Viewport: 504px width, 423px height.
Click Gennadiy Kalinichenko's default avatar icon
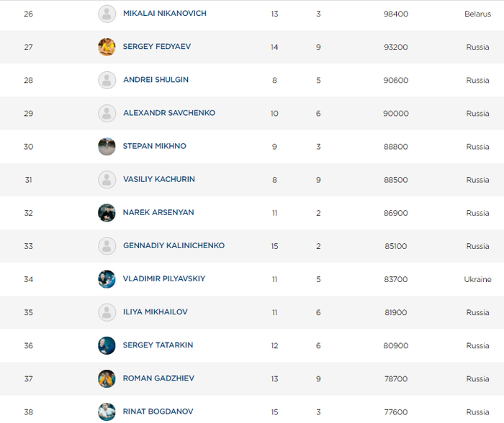click(107, 245)
